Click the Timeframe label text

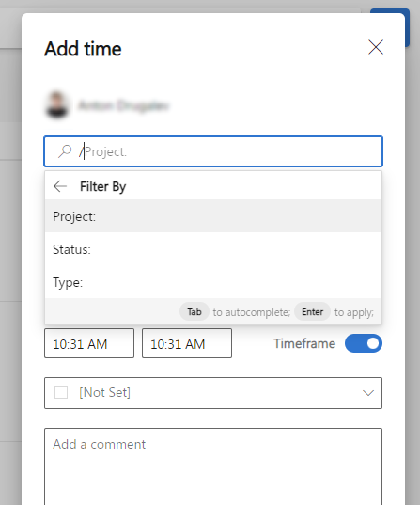304,343
